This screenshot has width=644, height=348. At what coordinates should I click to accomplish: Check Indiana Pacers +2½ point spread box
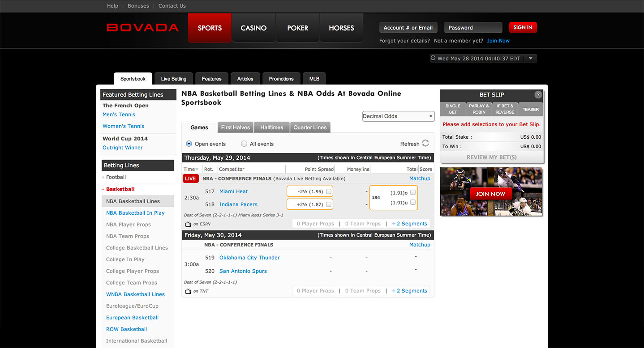(x=329, y=204)
